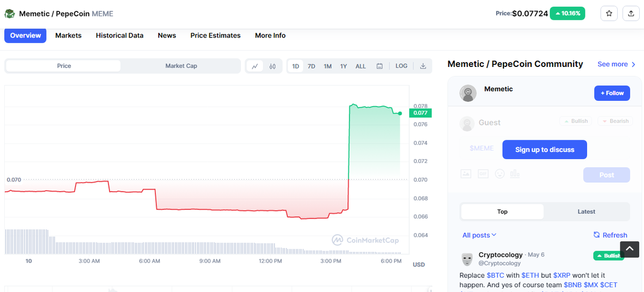The height and width of the screenshot is (292, 644).
Task: Click the Memetic community avatar
Action: [468, 93]
